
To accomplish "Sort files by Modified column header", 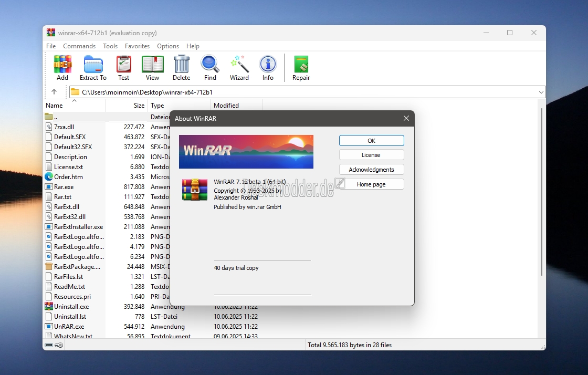I will [x=236, y=106].
